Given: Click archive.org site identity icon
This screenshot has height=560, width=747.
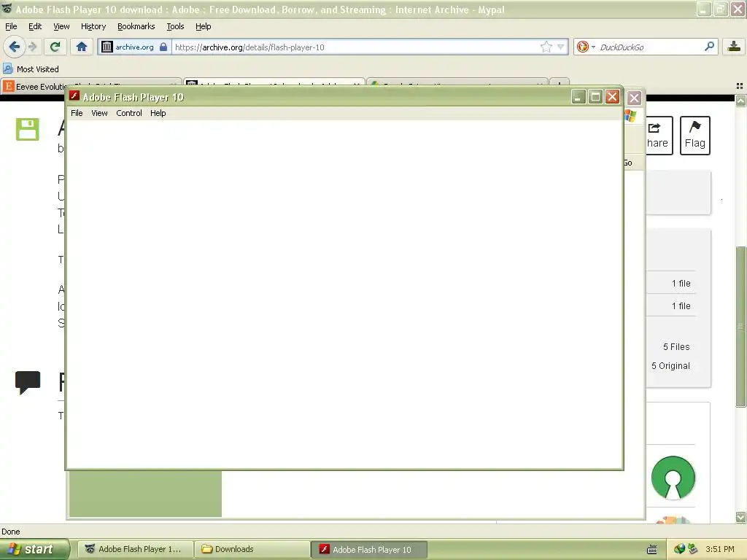Looking at the screenshot, I should [x=107, y=47].
